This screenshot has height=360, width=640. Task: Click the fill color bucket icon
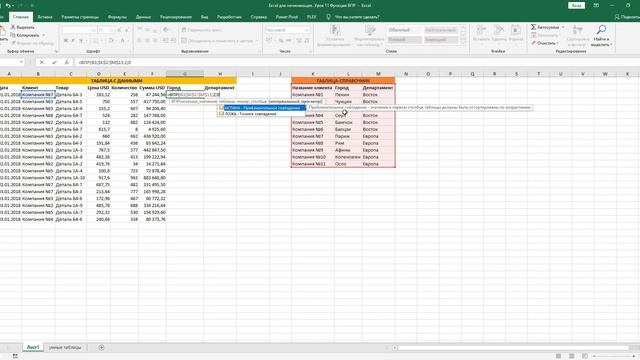pyautogui.click(x=111, y=41)
